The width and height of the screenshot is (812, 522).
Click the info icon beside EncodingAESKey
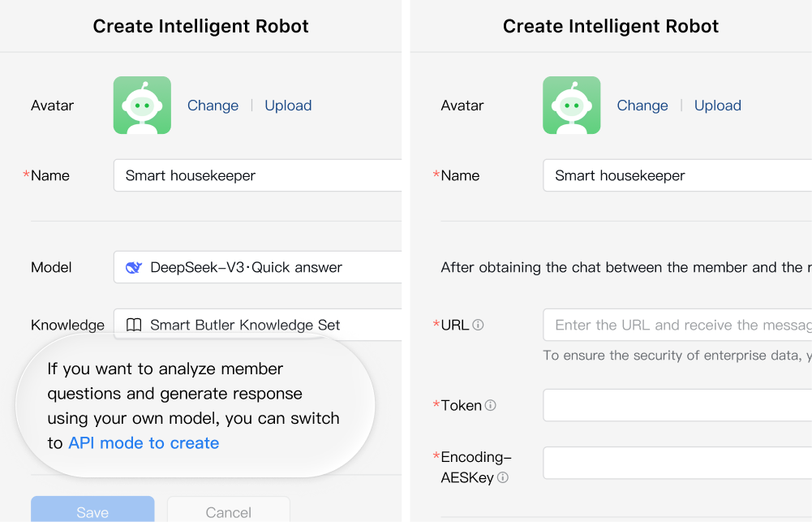coord(503,478)
